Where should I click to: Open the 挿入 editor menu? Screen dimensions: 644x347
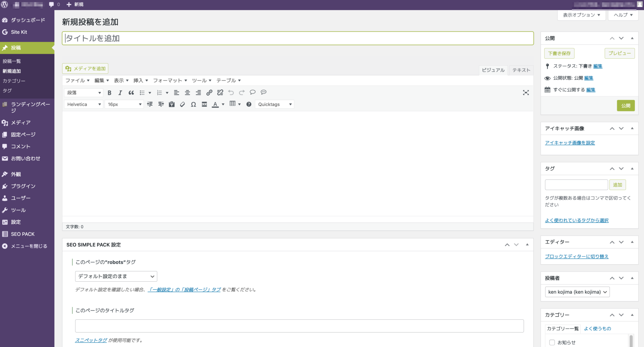point(141,81)
